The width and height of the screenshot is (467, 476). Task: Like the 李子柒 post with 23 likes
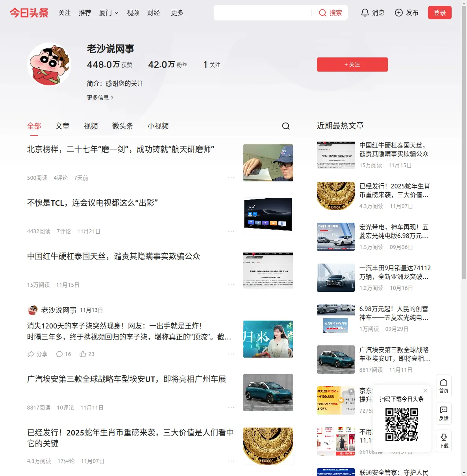point(83,354)
